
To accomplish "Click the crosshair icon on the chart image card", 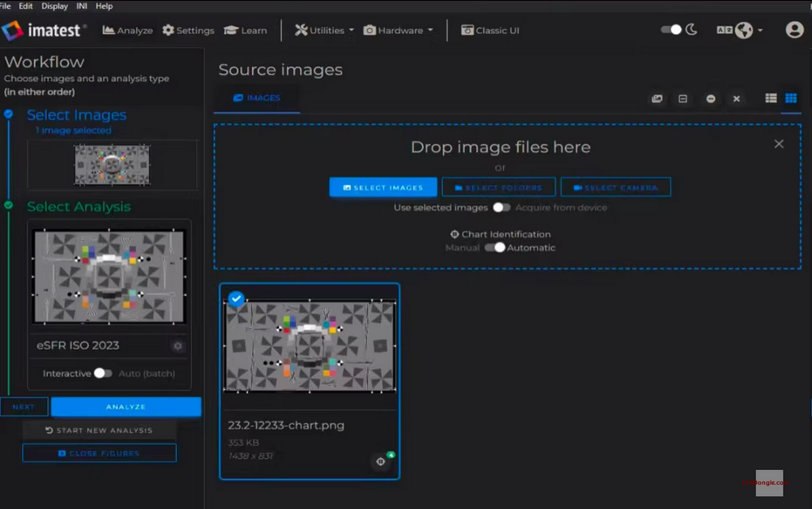I will [380, 461].
